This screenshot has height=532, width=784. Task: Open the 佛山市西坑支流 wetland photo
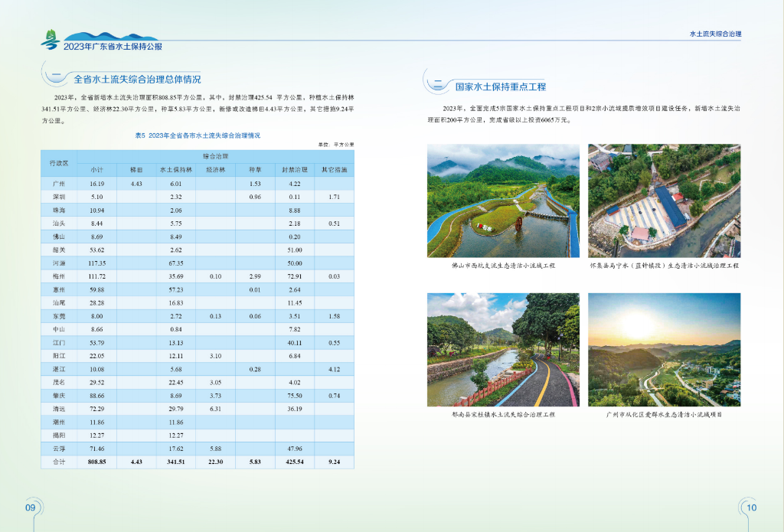pos(503,201)
